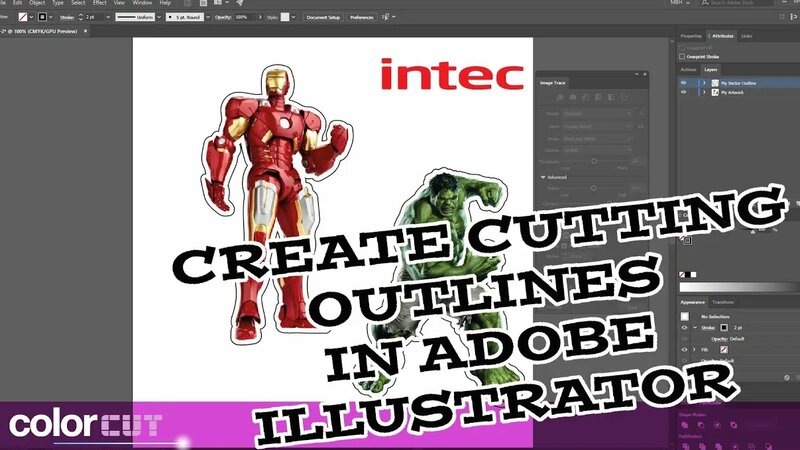This screenshot has height=450, width=800.
Task: Click the stroke color swatch in control bar
Action: 42,17
